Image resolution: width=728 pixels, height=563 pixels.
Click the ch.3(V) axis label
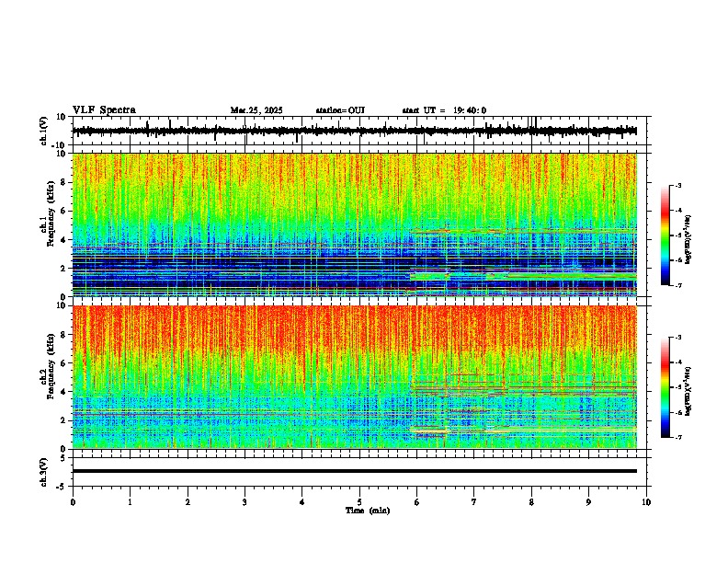pos(44,472)
